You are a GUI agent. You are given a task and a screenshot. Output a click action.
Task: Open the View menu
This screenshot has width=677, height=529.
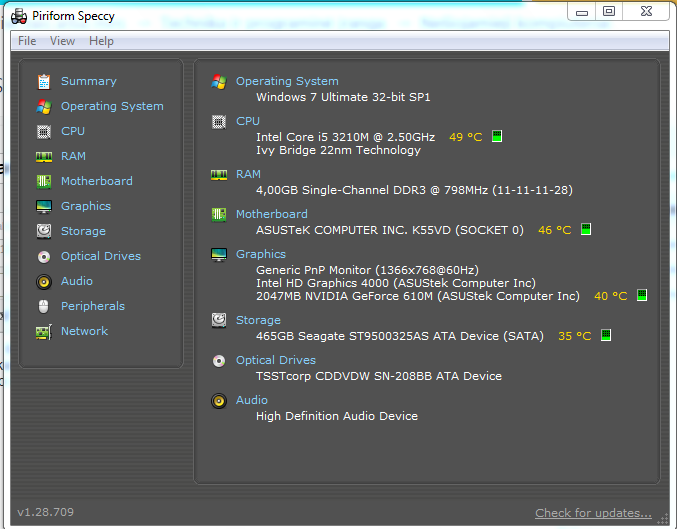pos(62,41)
